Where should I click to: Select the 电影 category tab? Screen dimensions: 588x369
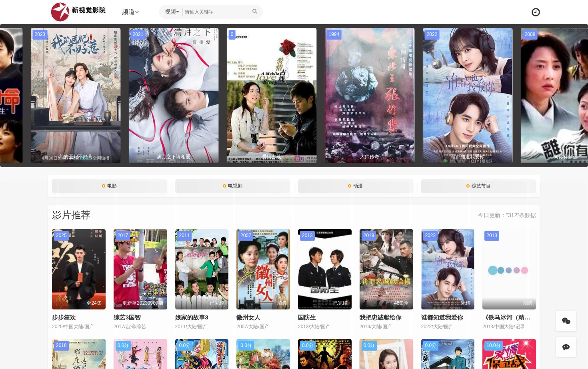click(110, 186)
